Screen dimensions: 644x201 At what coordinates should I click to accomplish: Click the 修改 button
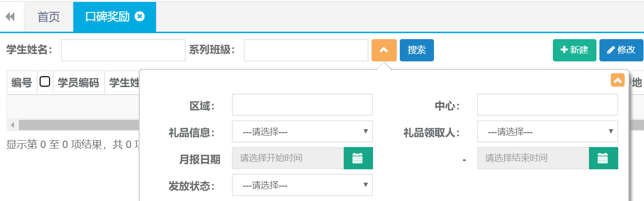[621, 50]
